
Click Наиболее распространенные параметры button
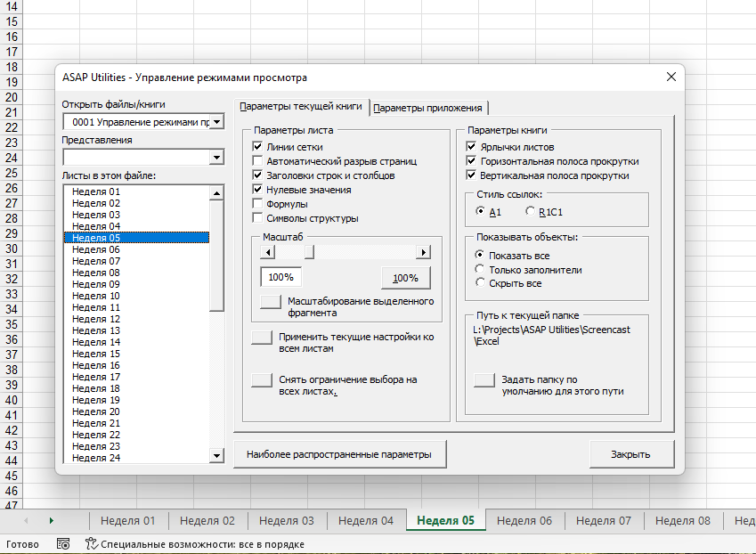[339, 454]
